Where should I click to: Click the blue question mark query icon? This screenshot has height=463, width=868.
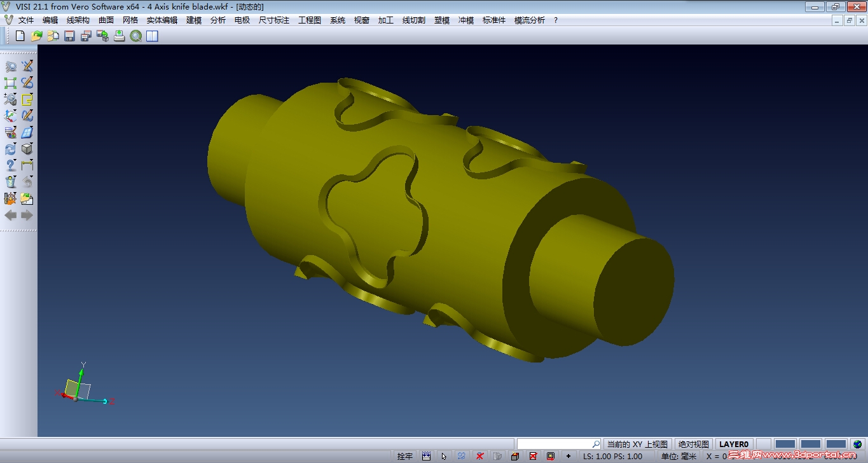pos(10,165)
